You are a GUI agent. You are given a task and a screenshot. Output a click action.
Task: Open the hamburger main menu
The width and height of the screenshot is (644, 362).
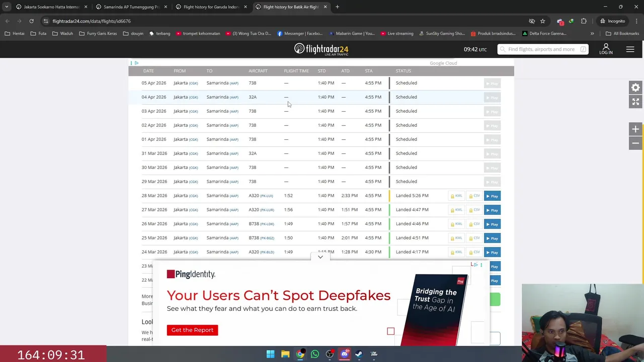630,49
